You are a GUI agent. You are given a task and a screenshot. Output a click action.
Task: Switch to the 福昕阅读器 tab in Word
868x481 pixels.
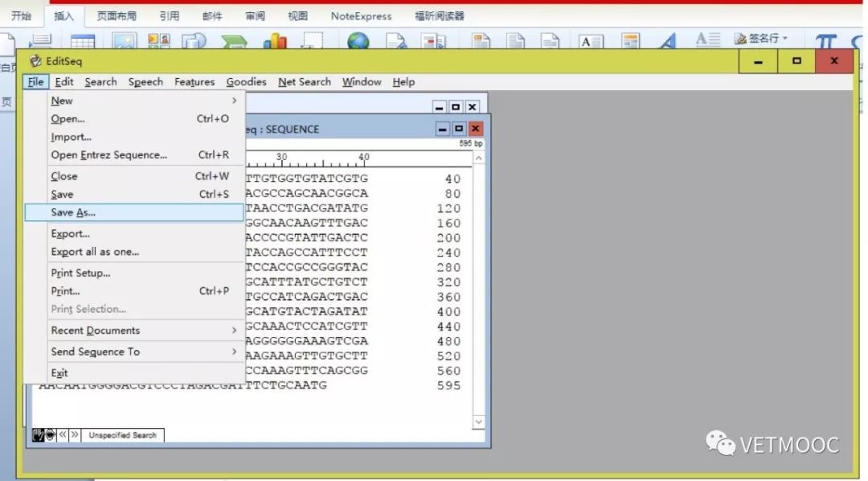(440, 16)
